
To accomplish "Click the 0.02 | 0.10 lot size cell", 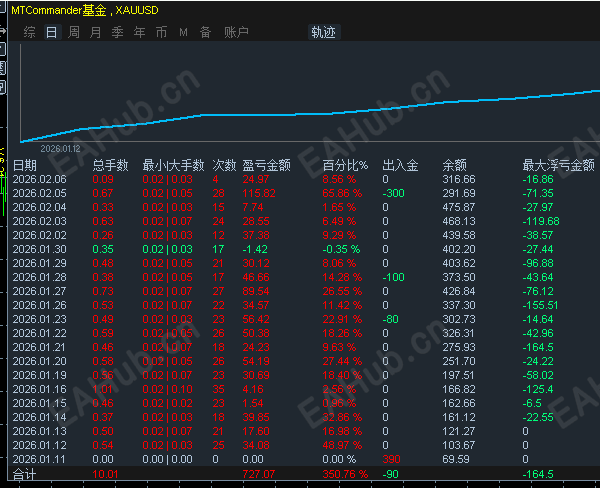I will [168, 389].
